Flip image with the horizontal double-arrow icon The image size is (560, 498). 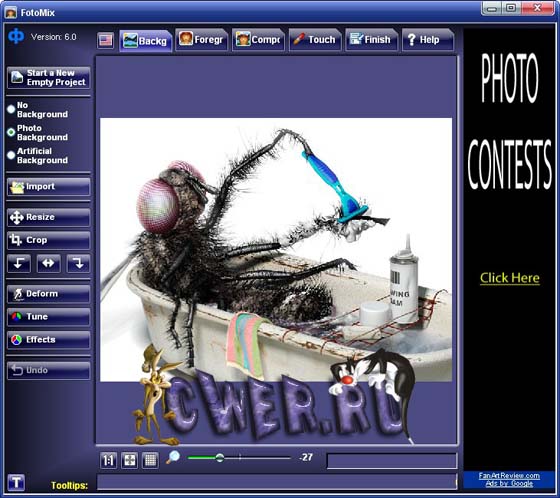(49, 264)
